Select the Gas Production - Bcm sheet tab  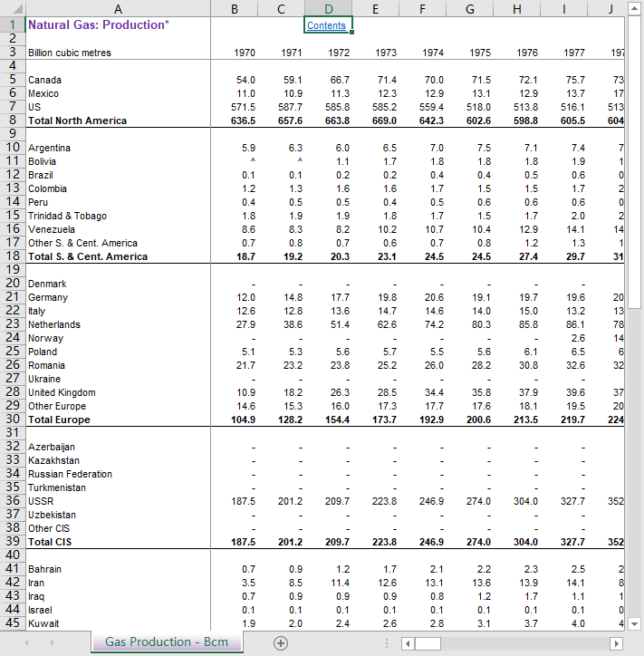tap(167, 642)
